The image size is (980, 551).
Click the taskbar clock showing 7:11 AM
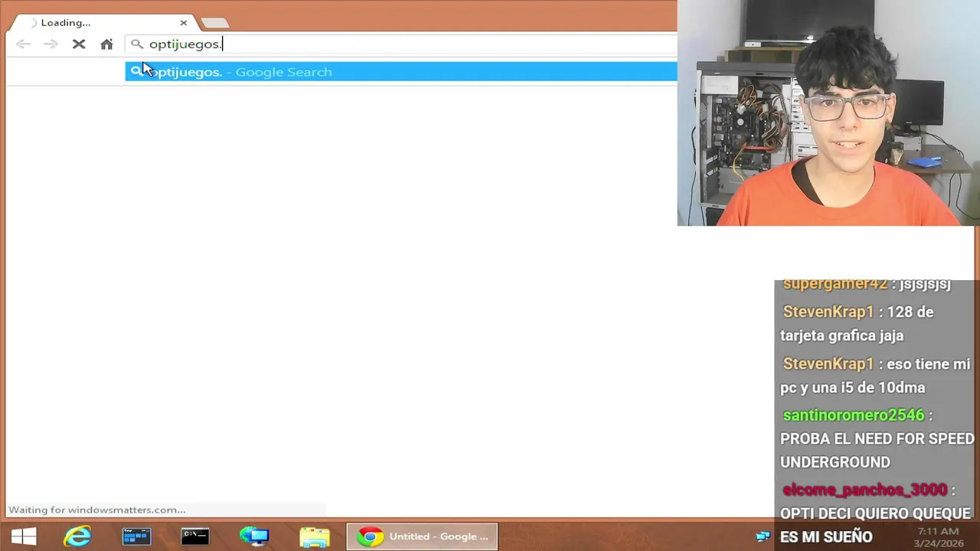936,537
